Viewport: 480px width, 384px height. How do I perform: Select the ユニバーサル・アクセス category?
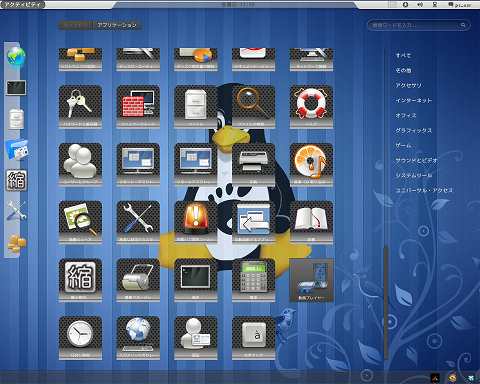[x=424, y=190]
